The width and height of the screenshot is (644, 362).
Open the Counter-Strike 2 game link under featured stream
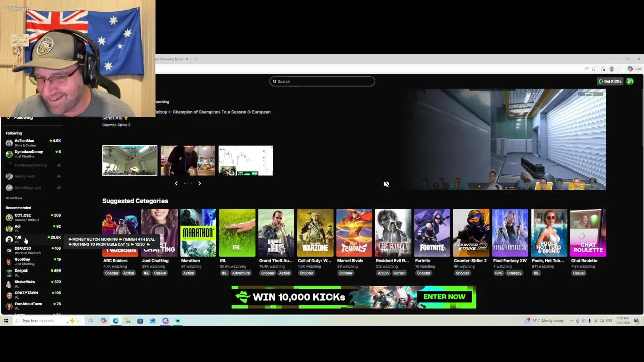point(116,125)
